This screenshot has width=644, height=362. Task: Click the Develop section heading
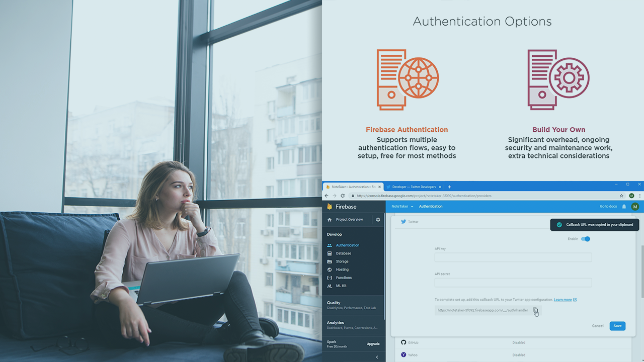pos(335,234)
